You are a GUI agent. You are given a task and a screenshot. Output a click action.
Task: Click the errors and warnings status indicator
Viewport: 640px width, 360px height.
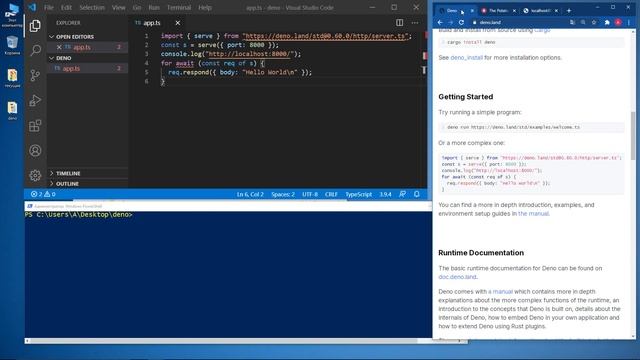point(43,194)
